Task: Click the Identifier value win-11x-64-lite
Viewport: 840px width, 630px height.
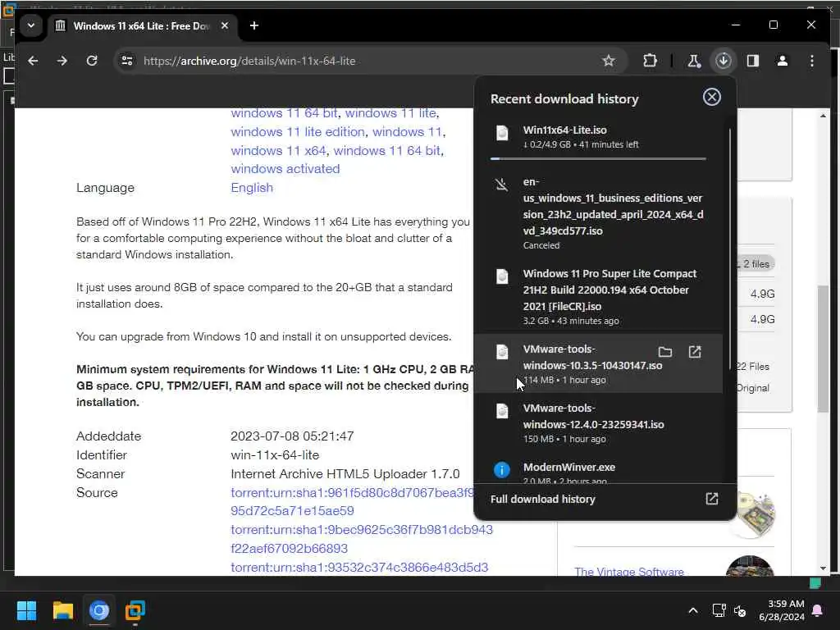Action: click(x=275, y=454)
